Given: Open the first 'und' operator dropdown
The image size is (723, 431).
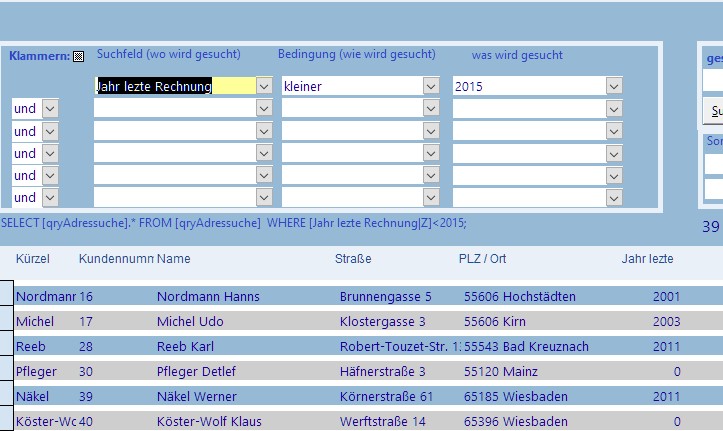Looking at the screenshot, I should [x=50, y=109].
